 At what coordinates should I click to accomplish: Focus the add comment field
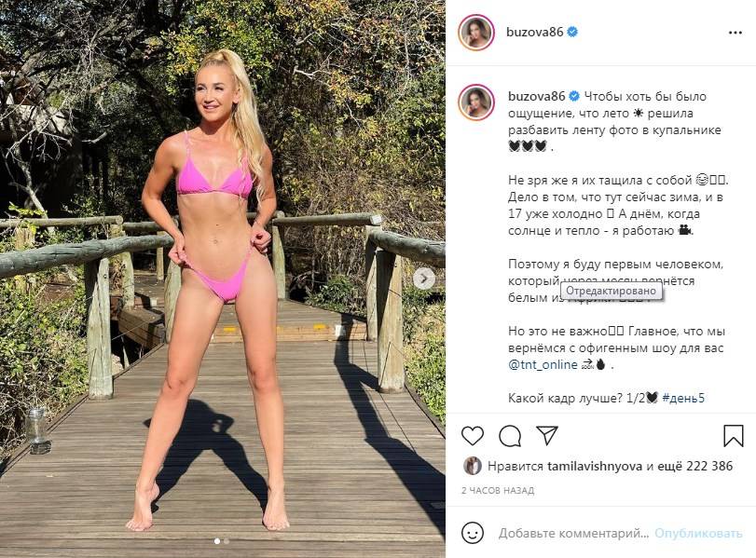tap(573, 534)
